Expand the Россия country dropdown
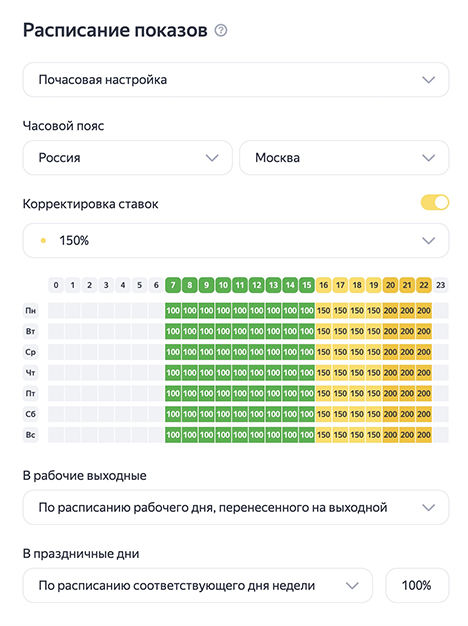This screenshot has width=468, height=626. 127,158
